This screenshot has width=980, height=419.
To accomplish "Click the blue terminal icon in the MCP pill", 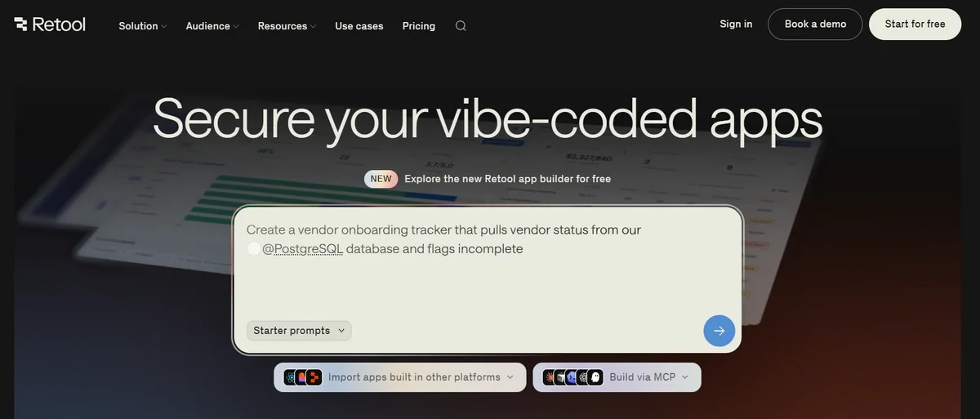I will click(x=572, y=377).
